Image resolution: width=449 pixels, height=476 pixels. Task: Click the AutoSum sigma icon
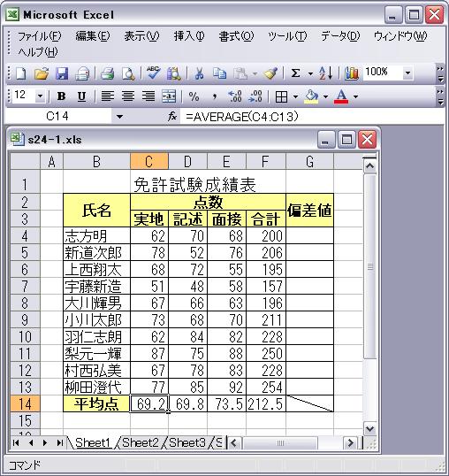pyautogui.click(x=295, y=73)
